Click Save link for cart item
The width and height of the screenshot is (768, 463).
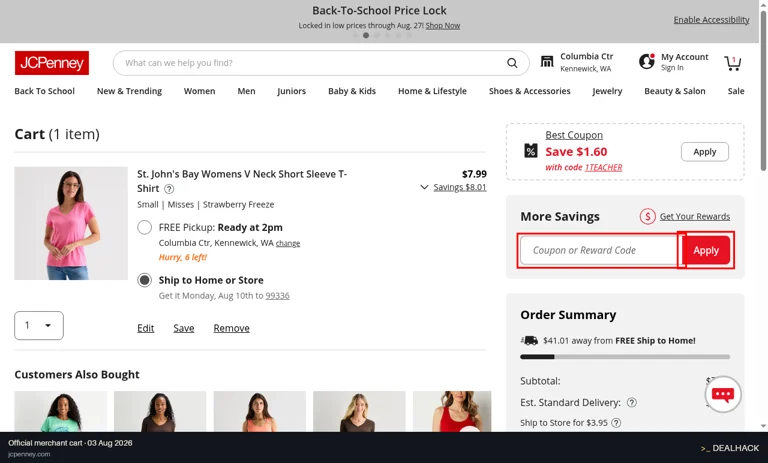tap(184, 328)
